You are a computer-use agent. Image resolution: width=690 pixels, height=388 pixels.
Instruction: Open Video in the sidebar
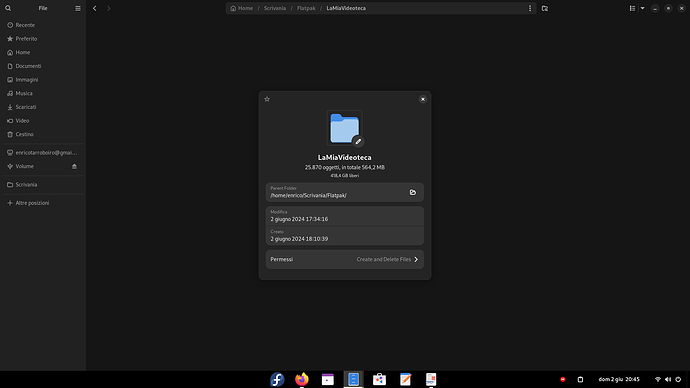coord(43,121)
